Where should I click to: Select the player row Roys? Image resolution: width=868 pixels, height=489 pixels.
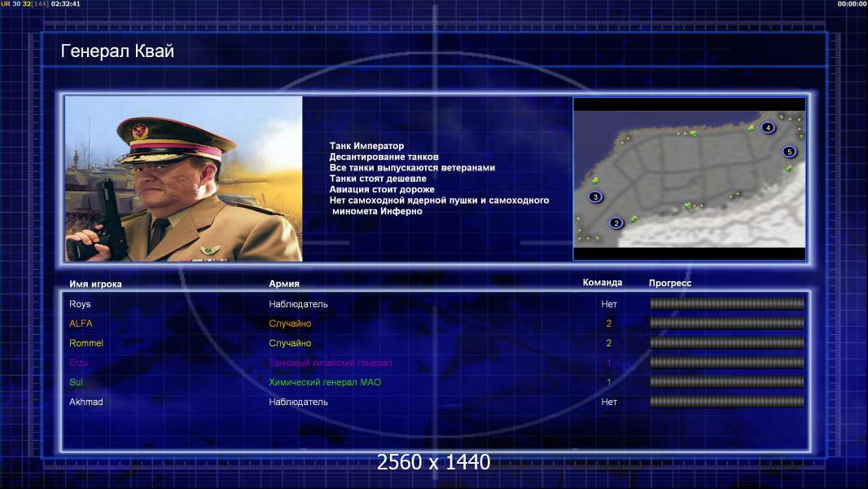coord(436,304)
